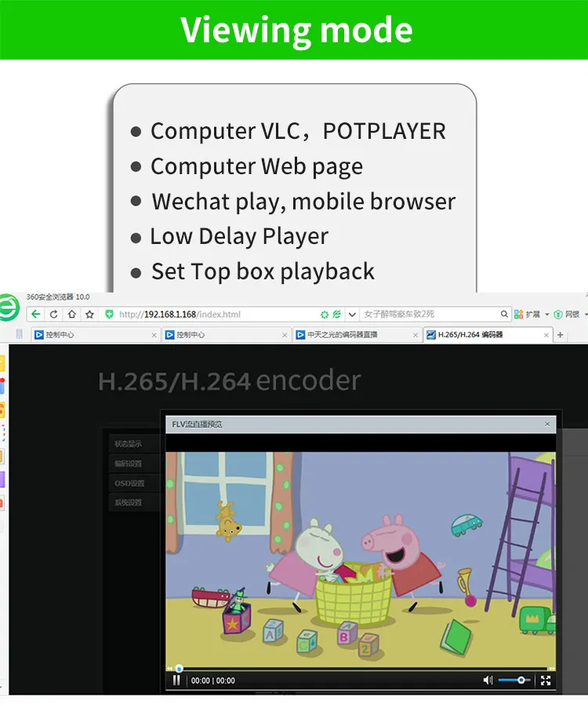Screen dimensions: 588x706
Task: Click the green leaf speed icon
Action: (336, 315)
